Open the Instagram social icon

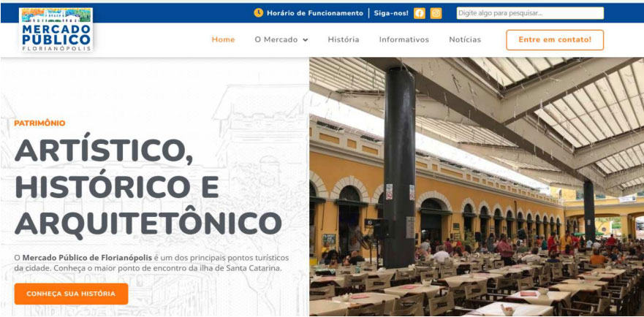point(436,13)
